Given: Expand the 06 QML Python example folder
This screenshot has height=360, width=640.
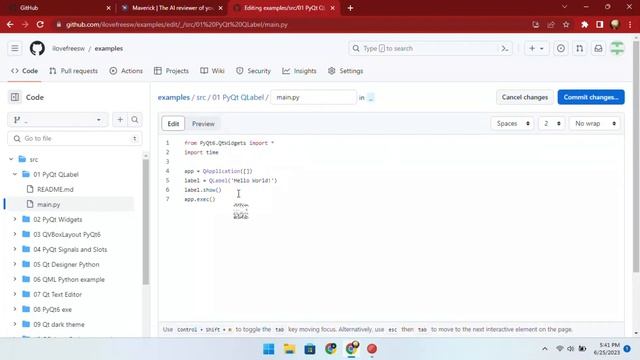Looking at the screenshot, I should [15, 280].
